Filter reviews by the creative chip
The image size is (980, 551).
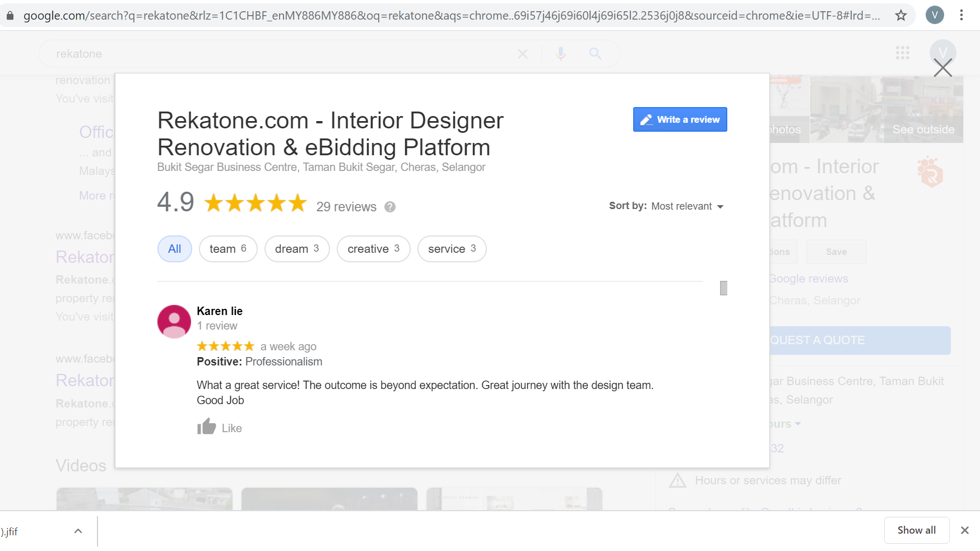click(374, 249)
